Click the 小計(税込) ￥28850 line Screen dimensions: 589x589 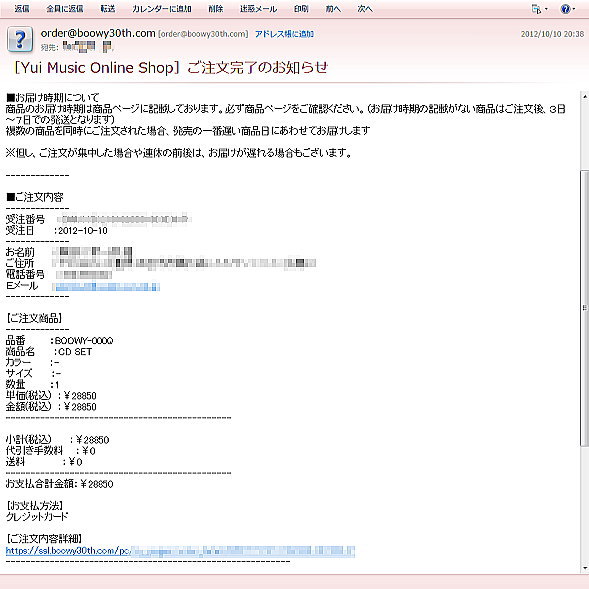pos(57,440)
